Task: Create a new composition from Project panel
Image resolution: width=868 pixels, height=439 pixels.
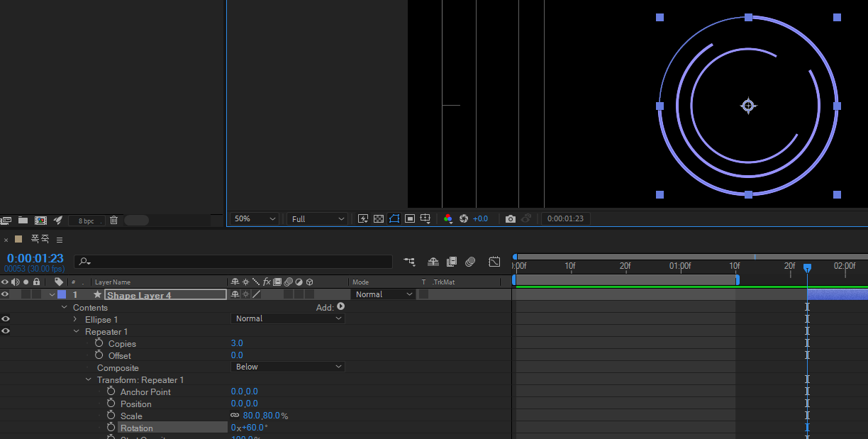Action: point(40,221)
